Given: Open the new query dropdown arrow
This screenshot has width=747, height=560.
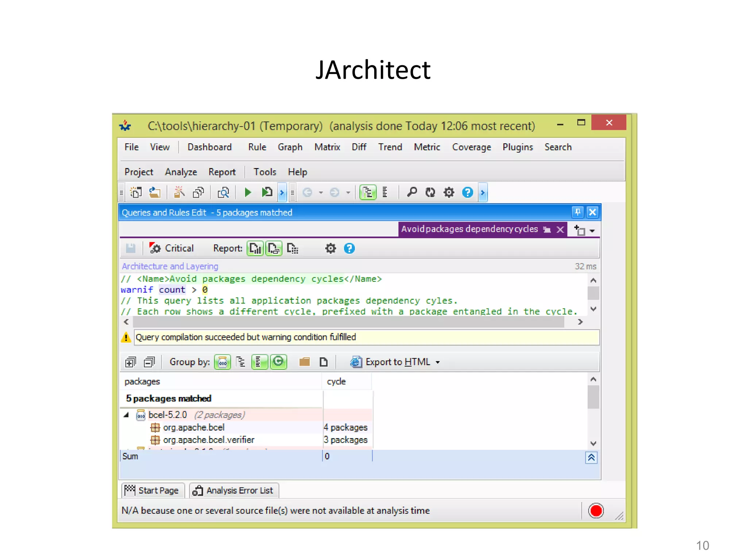Looking at the screenshot, I should point(592,231).
